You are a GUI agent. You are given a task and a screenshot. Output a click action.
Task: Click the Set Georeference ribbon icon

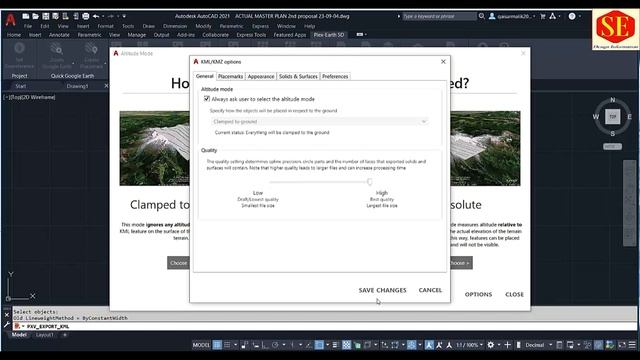point(19,49)
